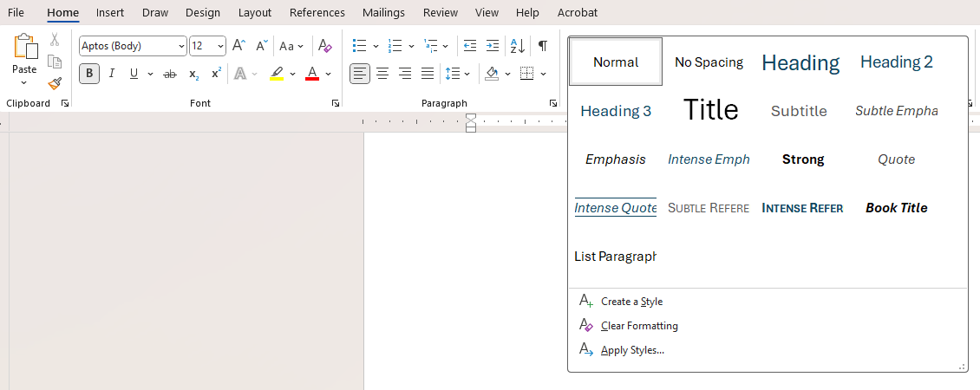Insert a numbered list

[395, 46]
